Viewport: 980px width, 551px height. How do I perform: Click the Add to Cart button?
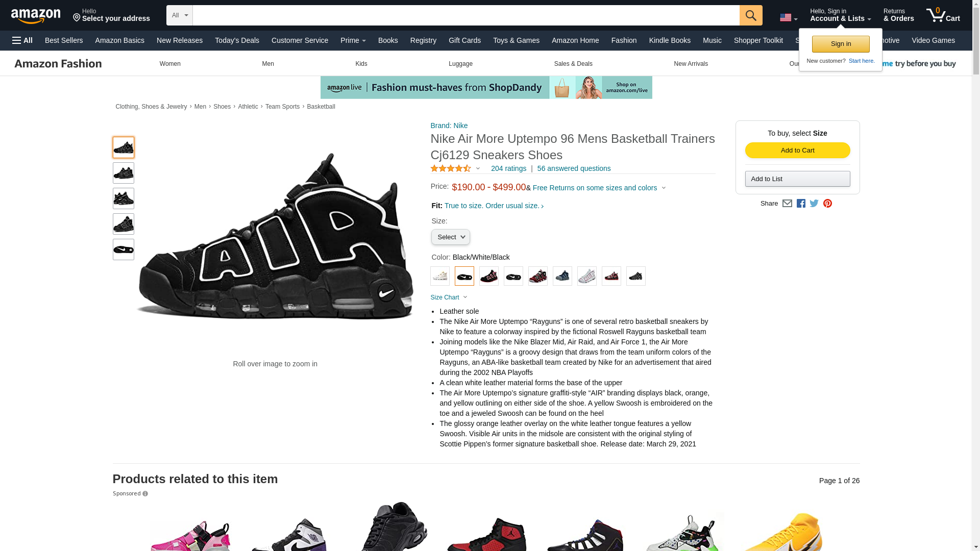click(797, 150)
